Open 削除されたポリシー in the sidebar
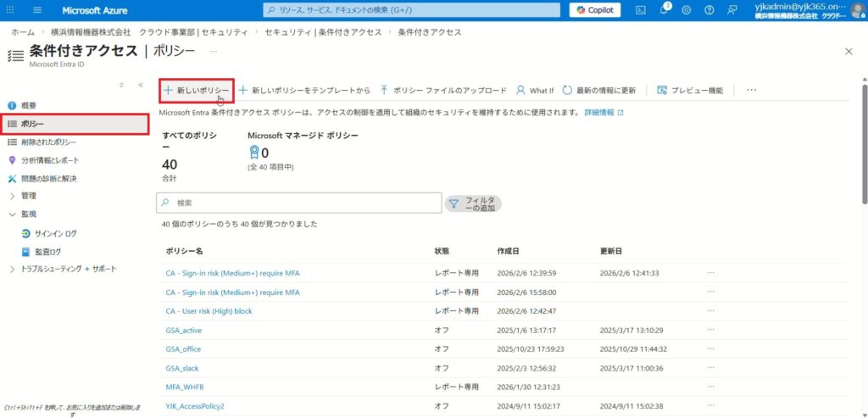 [x=48, y=142]
